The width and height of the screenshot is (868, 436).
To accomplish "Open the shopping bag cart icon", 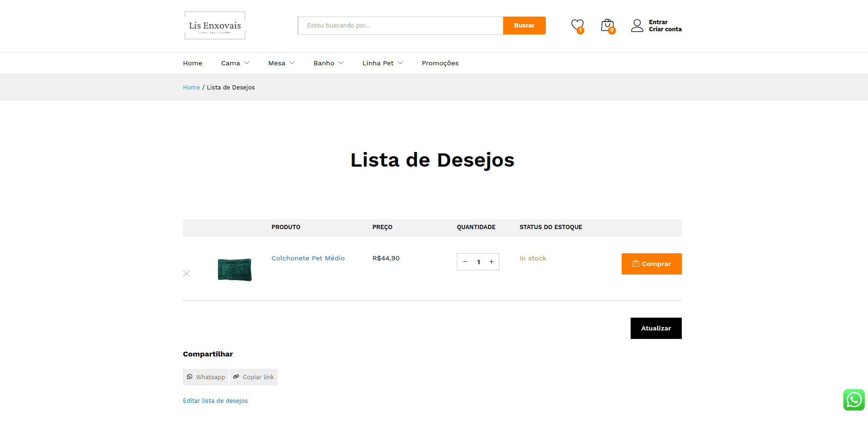I will tap(607, 26).
